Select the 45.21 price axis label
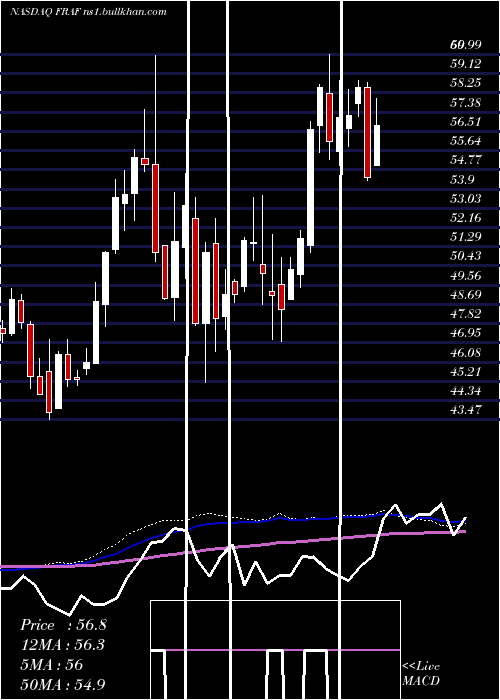 (x=466, y=372)
